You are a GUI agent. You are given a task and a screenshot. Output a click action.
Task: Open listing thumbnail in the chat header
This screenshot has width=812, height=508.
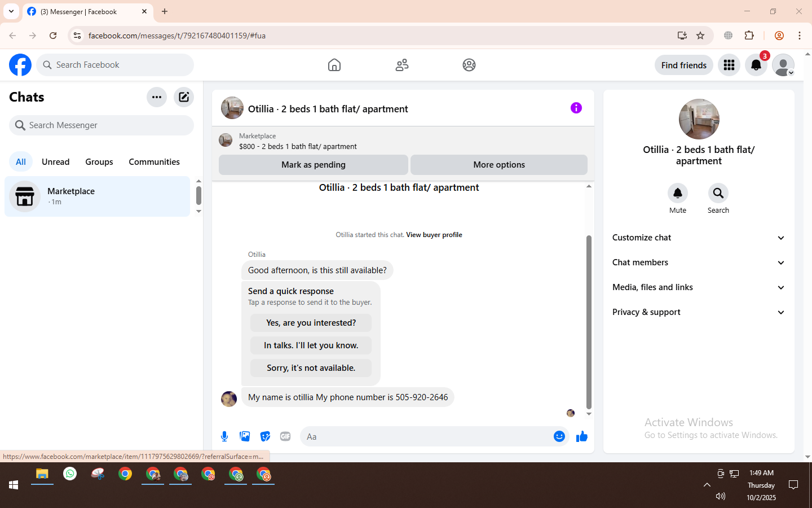[x=232, y=108]
